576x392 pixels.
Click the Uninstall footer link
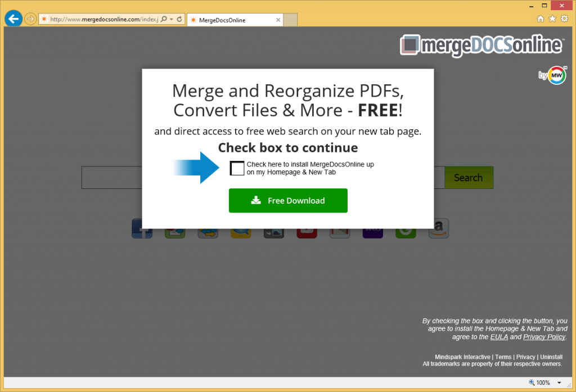[551, 357]
